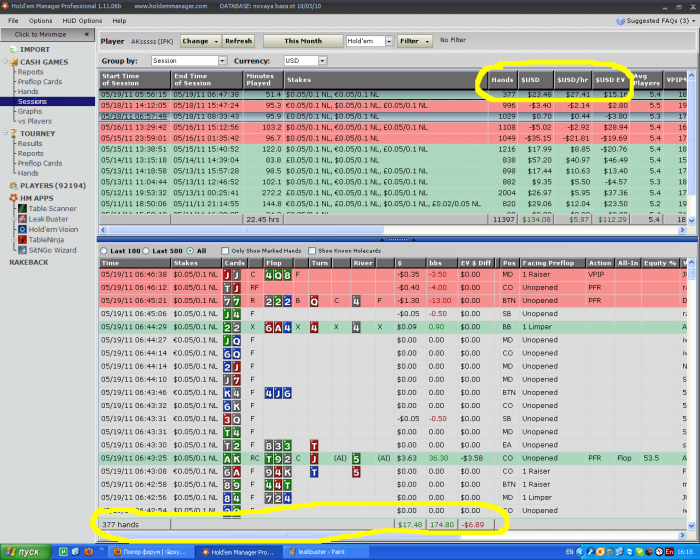Screen dimensions: 700x560
Task: Open the Group by Session dropdown
Action: tap(222, 61)
